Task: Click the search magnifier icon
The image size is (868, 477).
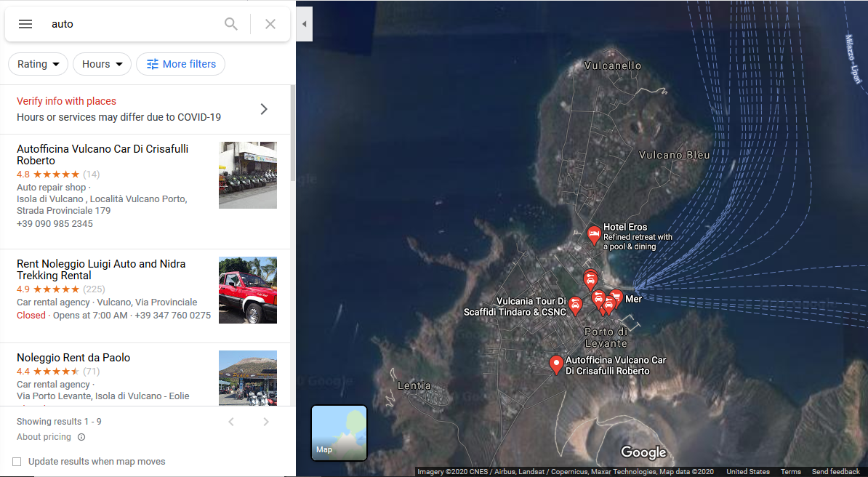Action: pyautogui.click(x=231, y=24)
